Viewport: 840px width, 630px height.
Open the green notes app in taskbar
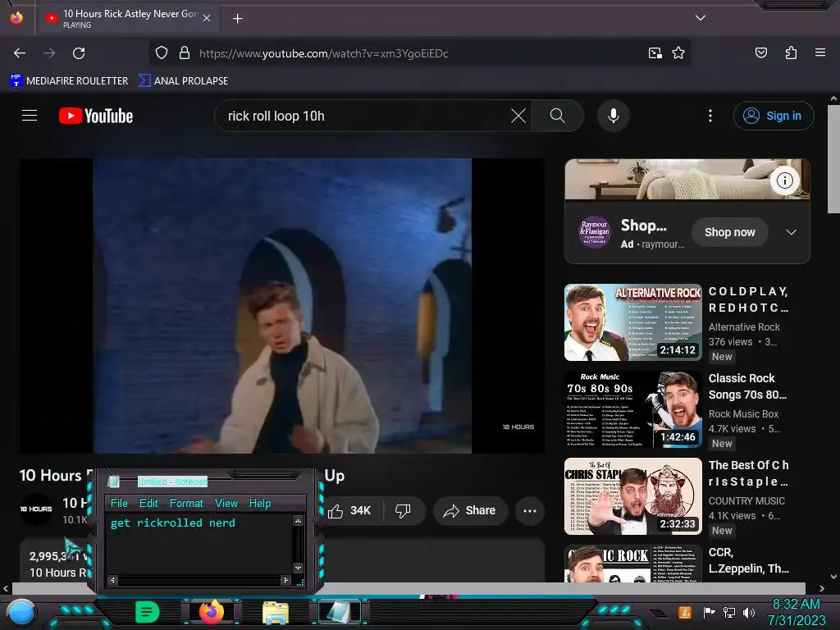[148, 612]
